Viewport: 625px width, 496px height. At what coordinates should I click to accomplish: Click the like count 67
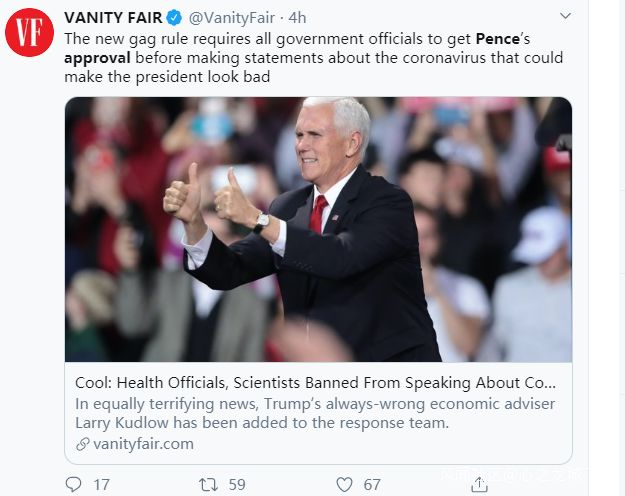click(x=372, y=484)
